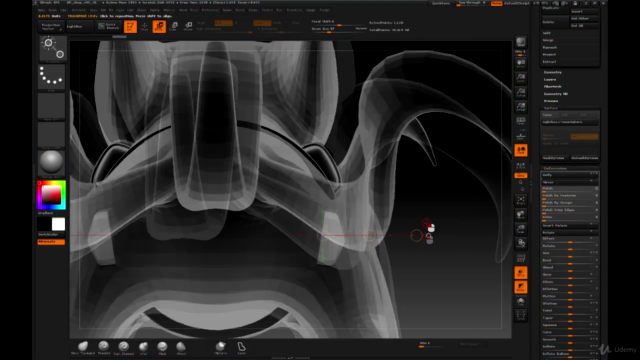Click the Xpose icon

click(521, 315)
